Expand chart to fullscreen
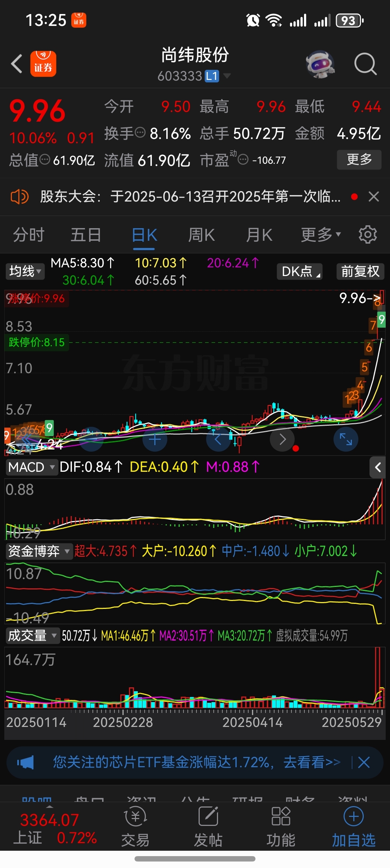 (346, 439)
